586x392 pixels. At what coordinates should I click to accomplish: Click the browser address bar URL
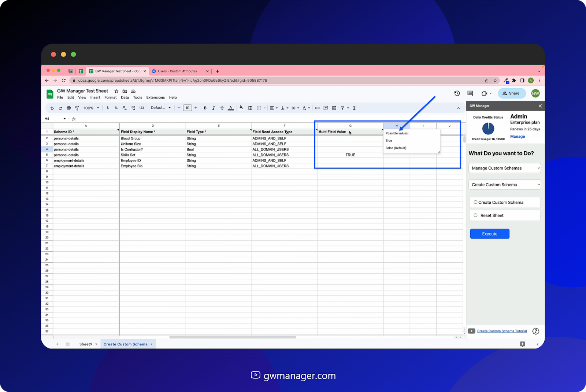coord(173,81)
